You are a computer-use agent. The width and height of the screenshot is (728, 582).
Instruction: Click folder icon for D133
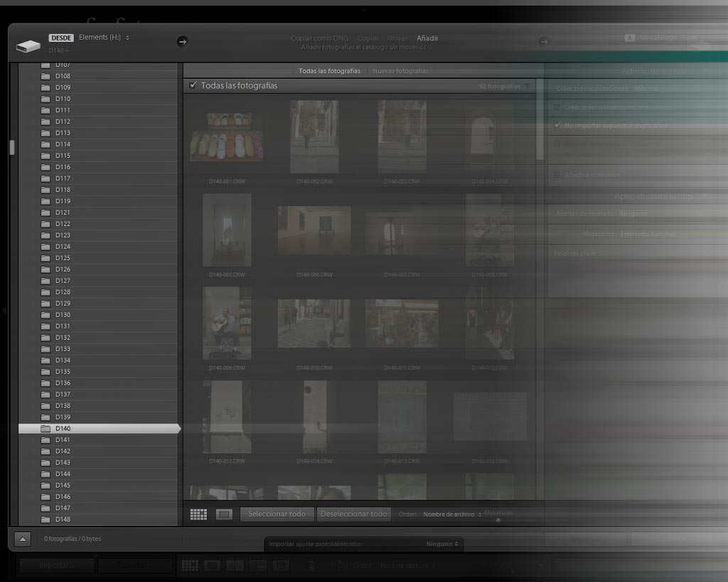[45, 349]
